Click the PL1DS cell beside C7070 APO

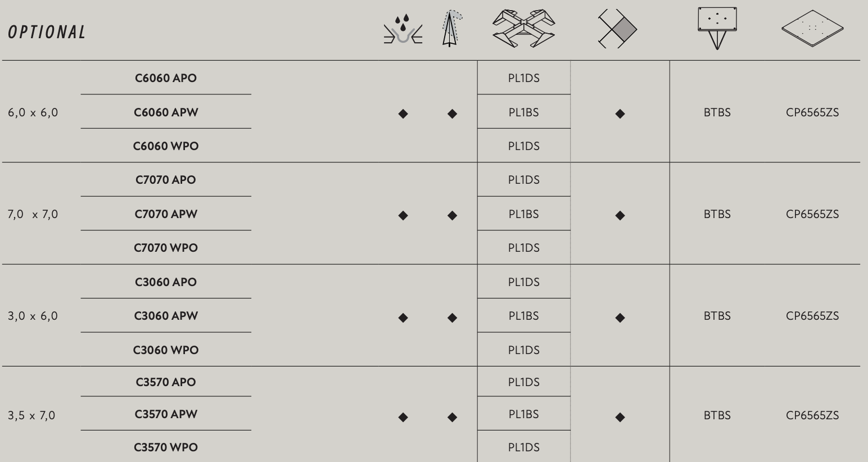(x=523, y=180)
